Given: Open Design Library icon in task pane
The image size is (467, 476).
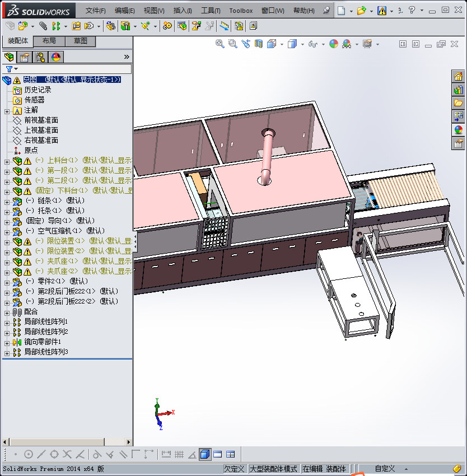Looking at the screenshot, I should 459,90.
